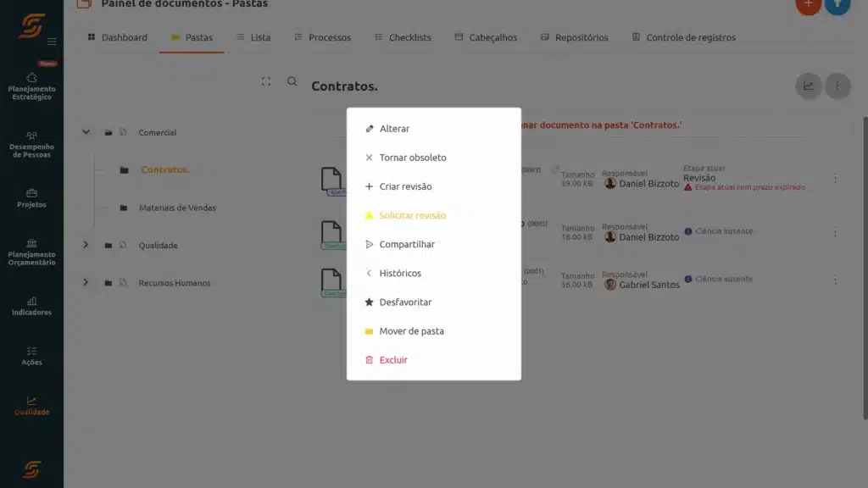Select the Materiais de Vendas folder
Screen dimensions: 868x488
click(x=177, y=208)
